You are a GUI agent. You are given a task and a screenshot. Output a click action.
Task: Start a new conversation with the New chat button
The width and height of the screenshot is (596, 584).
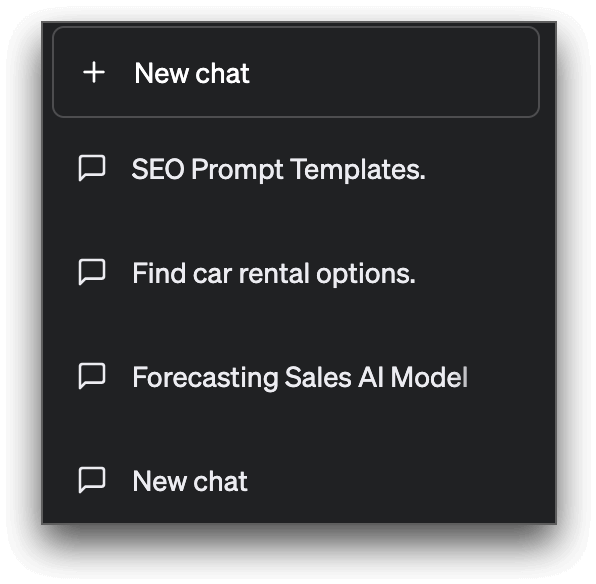pyautogui.click(x=296, y=72)
